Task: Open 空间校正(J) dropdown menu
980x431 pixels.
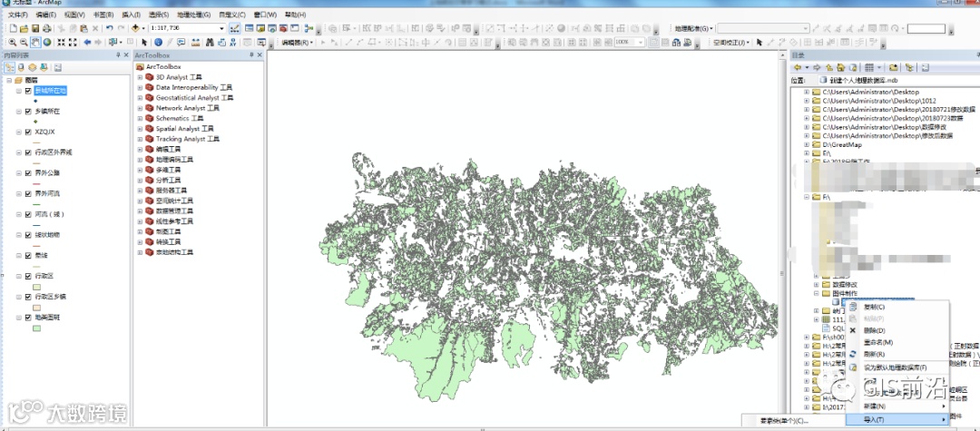Action: [x=731, y=43]
